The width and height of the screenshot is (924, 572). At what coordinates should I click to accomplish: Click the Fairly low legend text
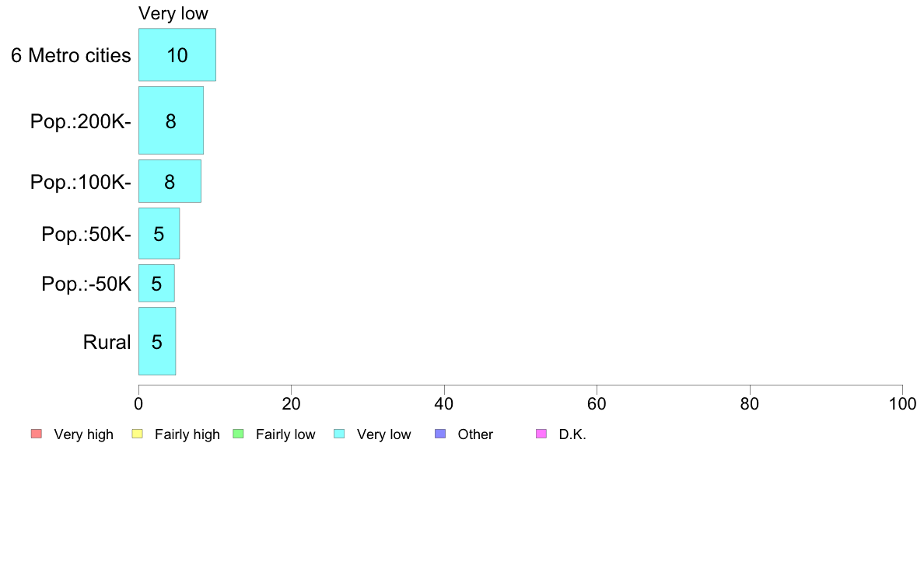(285, 434)
